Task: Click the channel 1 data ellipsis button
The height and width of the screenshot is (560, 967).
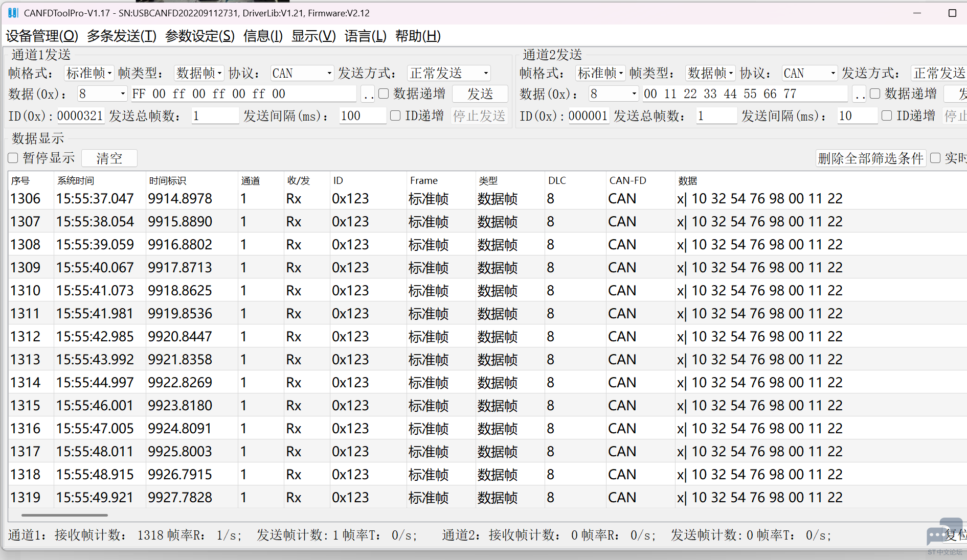Action: 367,94
